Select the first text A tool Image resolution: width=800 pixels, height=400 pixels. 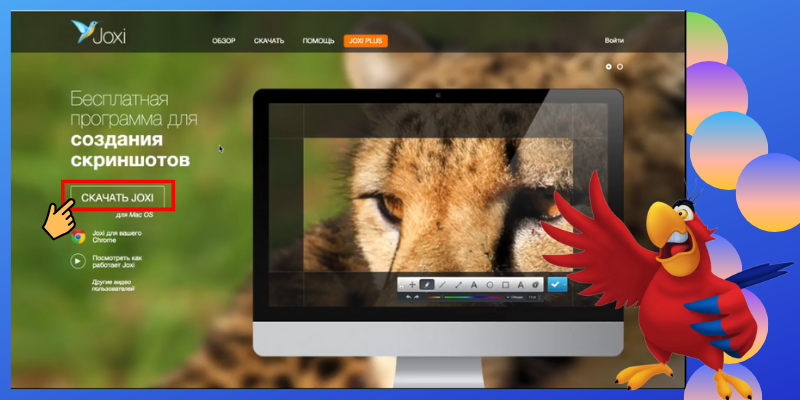(x=474, y=285)
